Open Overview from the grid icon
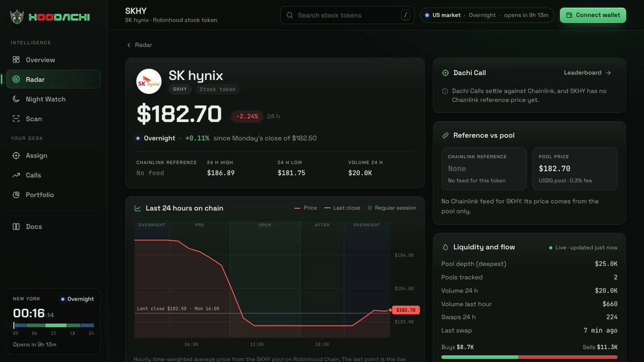644x362 pixels. click(16, 60)
